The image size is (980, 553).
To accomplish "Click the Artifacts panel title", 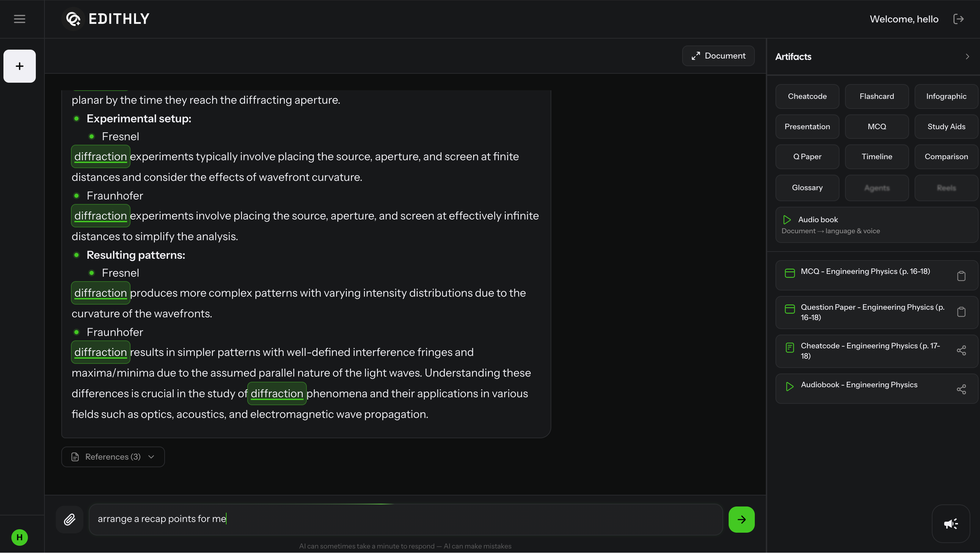I will (x=793, y=57).
